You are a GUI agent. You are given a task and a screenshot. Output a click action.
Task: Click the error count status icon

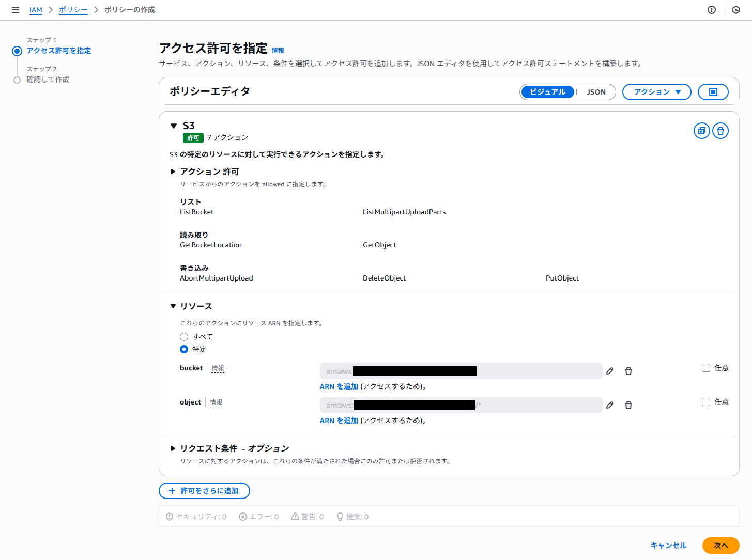tap(242, 517)
